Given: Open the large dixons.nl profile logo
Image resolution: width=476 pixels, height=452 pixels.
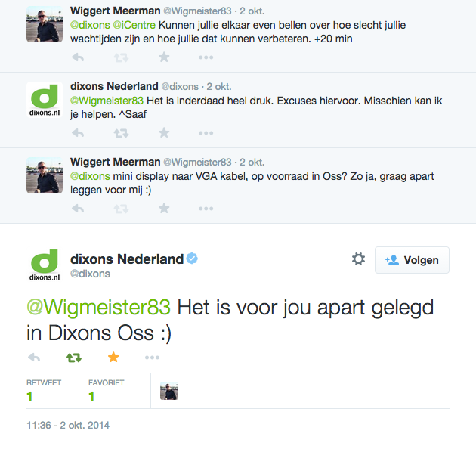Looking at the screenshot, I should coord(45,265).
